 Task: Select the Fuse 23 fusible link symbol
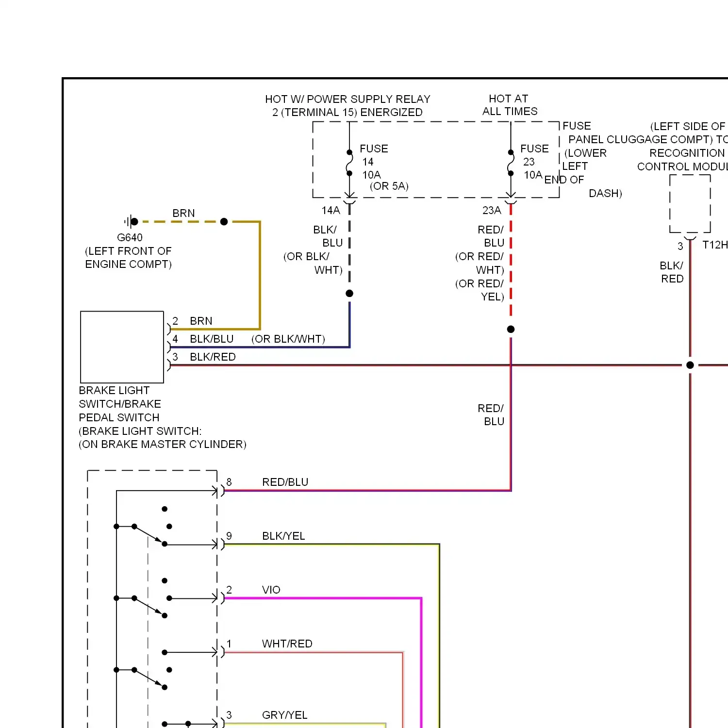tap(511, 163)
